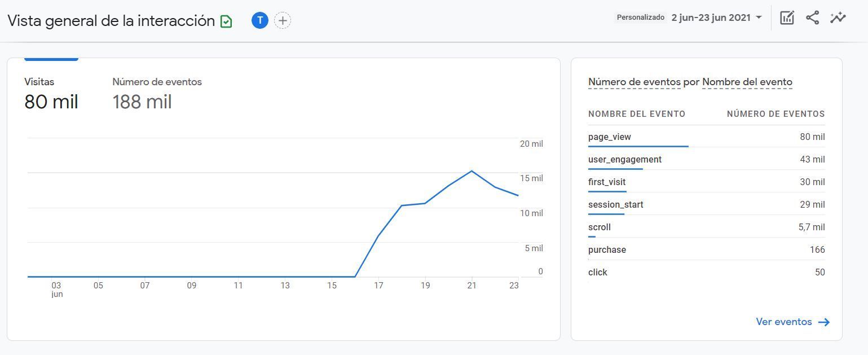The image size is (868, 355).
Task: Click the arrow next to Ver eventos
Action: [x=824, y=322]
